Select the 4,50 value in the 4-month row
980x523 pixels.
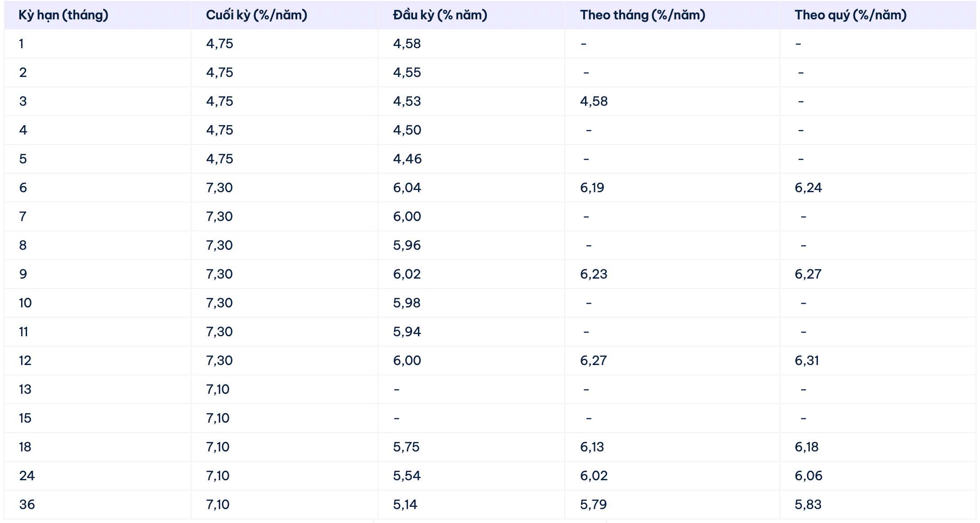pos(407,131)
